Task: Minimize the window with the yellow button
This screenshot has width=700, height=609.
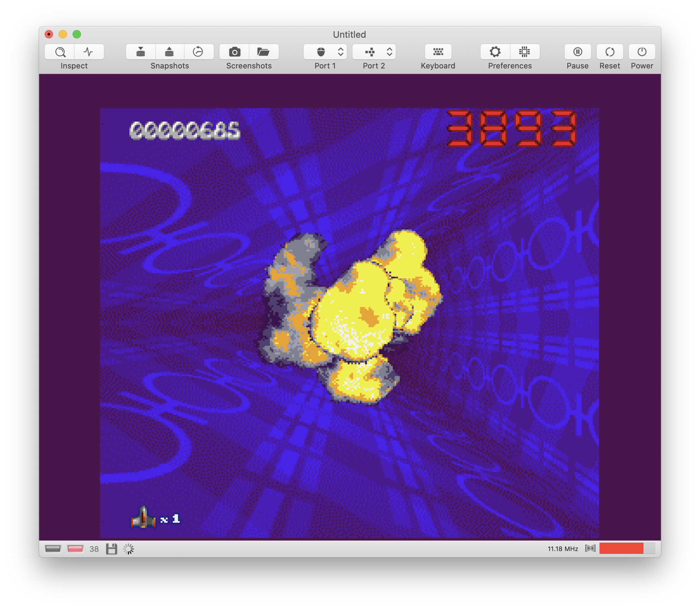Action: (x=63, y=34)
